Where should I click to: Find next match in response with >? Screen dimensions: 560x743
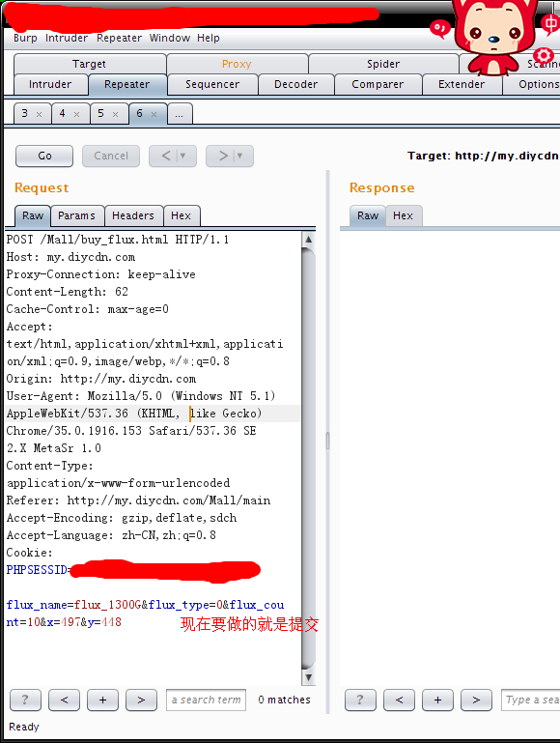[476, 700]
